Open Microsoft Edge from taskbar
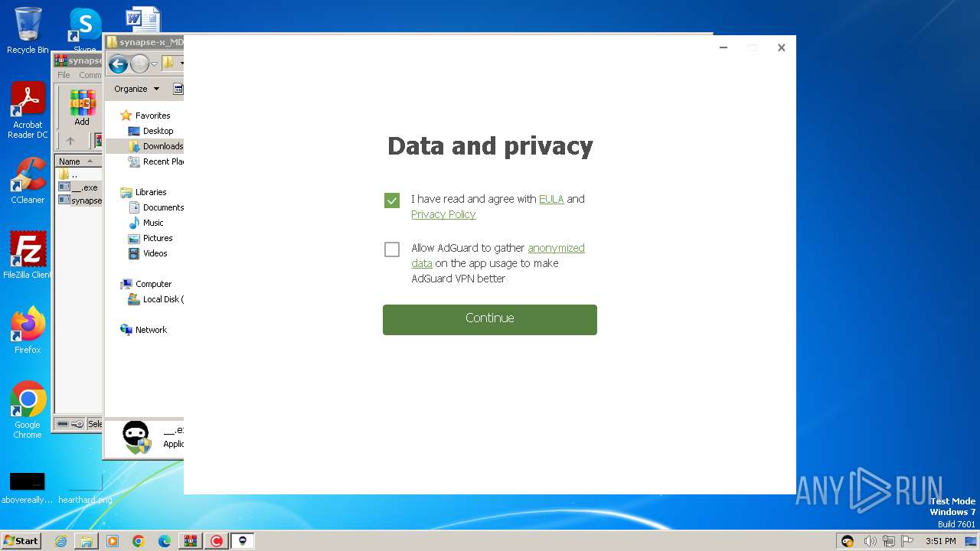The image size is (980, 551). tap(165, 541)
